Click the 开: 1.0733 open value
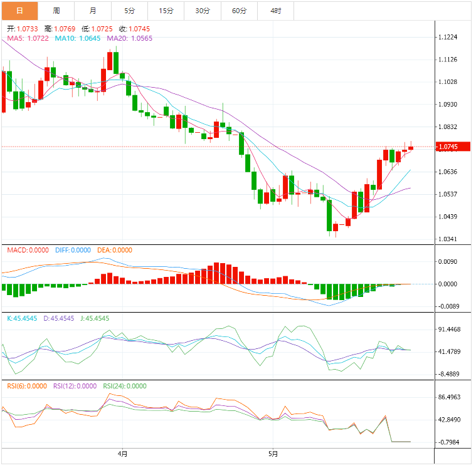The height and width of the screenshot is (468, 476). tap(23, 29)
